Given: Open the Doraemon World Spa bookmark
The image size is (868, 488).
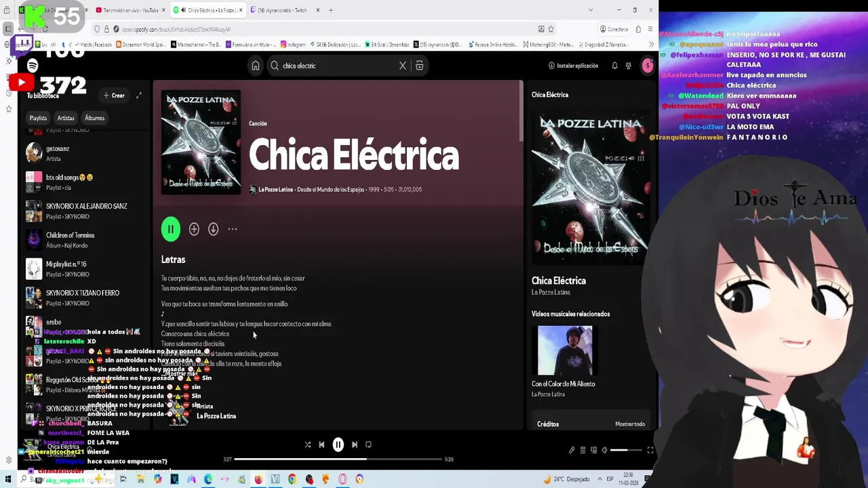Looking at the screenshot, I should point(140,45).
